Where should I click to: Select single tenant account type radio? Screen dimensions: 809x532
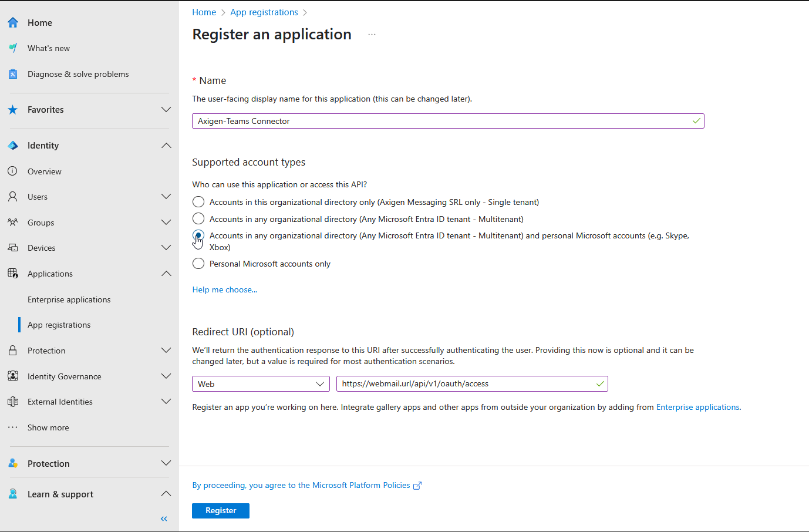coord(198,202)
